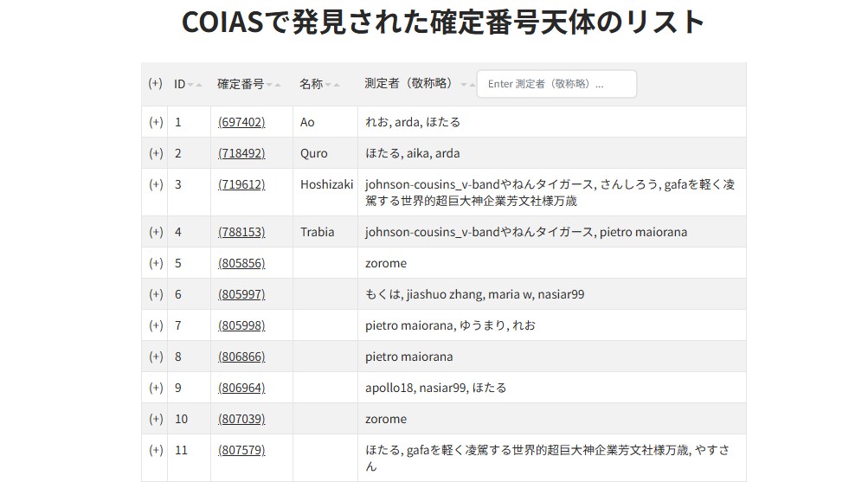The width and height of the screenshot is (868, 482).
Task: Expand all rows via header (+)
Action: coord(155,84)
